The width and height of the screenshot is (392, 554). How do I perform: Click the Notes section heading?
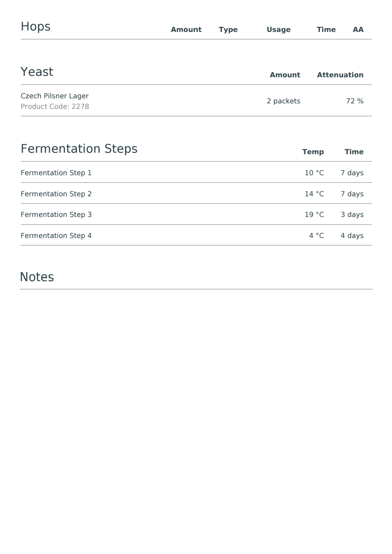[37, 277]
